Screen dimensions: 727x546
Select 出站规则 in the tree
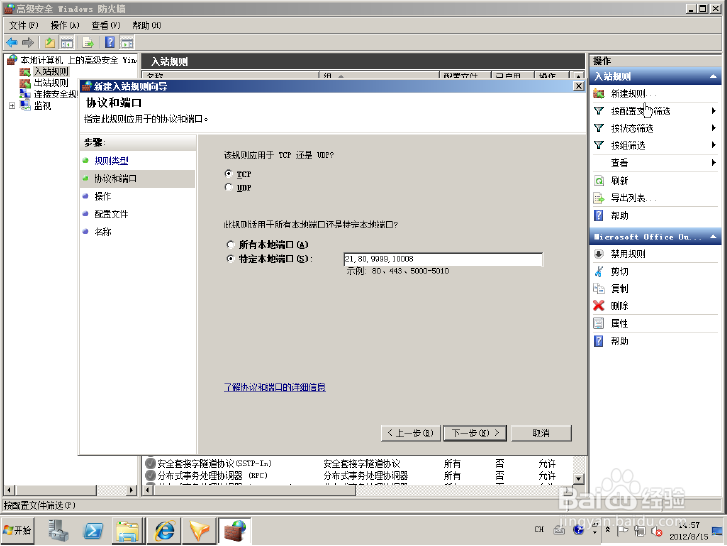tap(51, 83)
